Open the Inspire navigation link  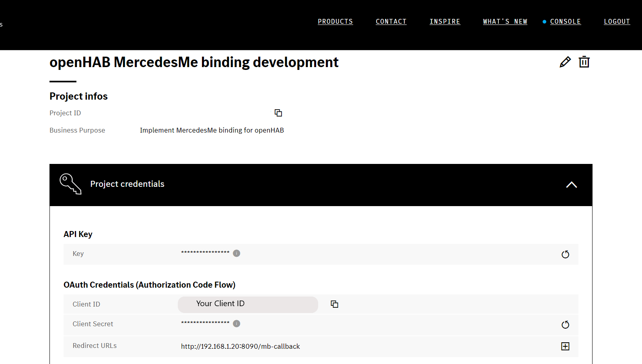tap(444, 22)
